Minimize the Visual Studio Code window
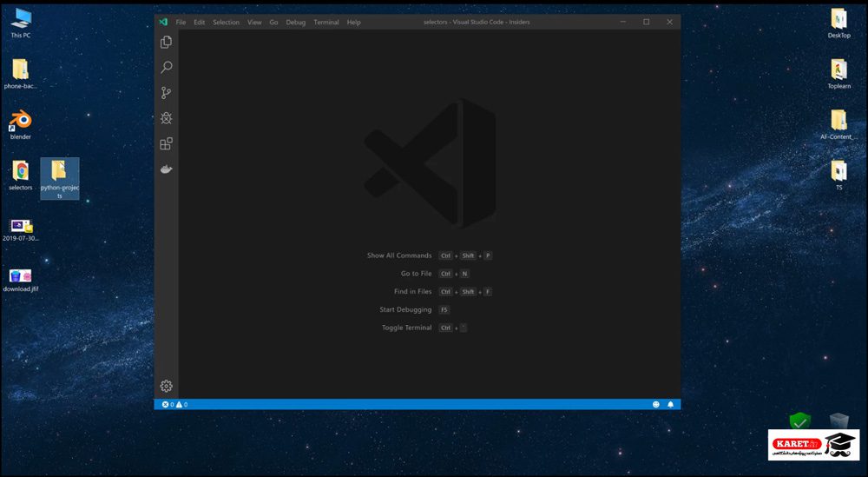This screenshot has height=477, width=868. [x=623, y=23]
